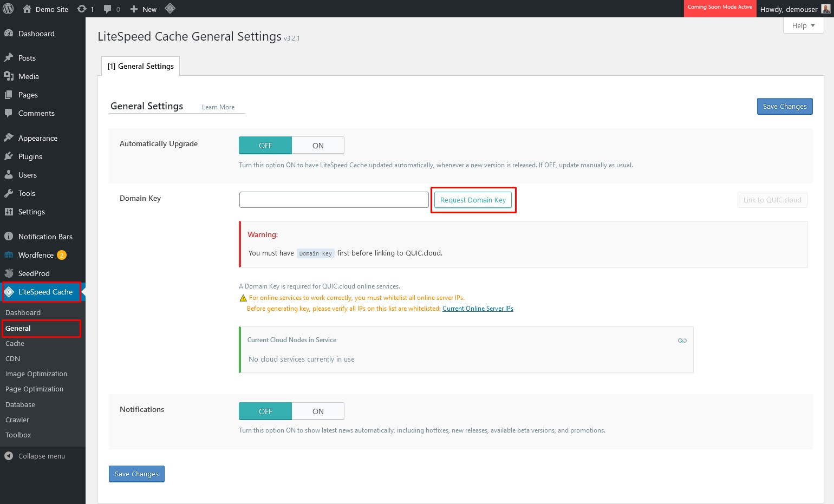Screen dimensions: 834x504
Task: Open Page Optimization submenu item
Action: pyautogui.click(x=35, y=389)
